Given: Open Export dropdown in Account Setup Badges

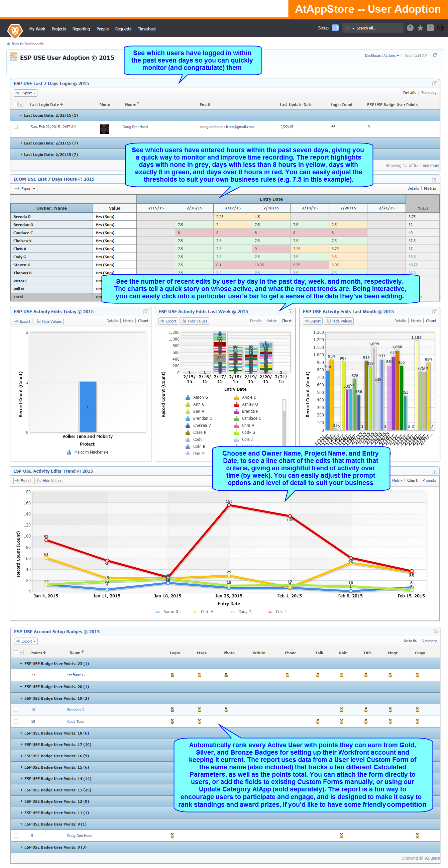Looking at the screenshot, I should click(26, 641).
